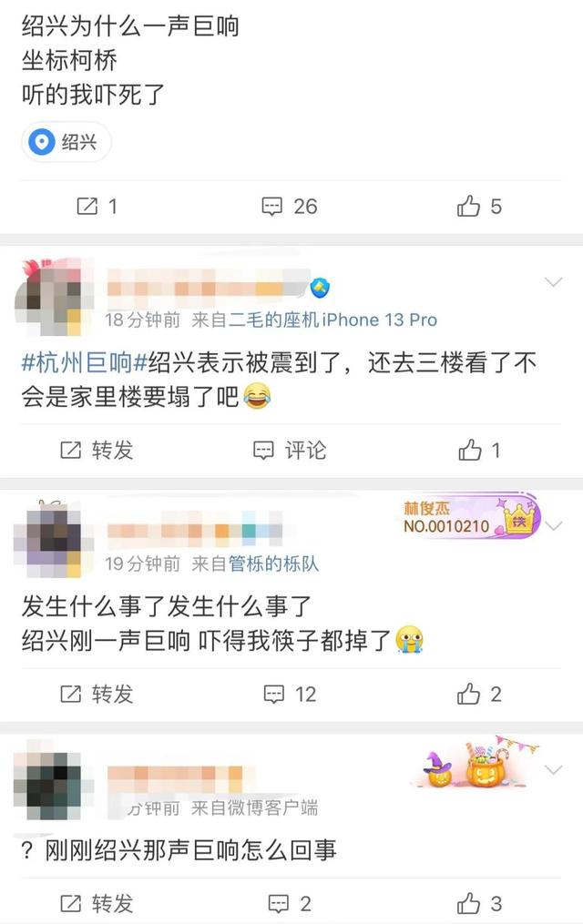This screenshot has height=924, width=583.
Task: Tap 评论 under the 杭州巨响 post
Action: click(x=290, y=451)
